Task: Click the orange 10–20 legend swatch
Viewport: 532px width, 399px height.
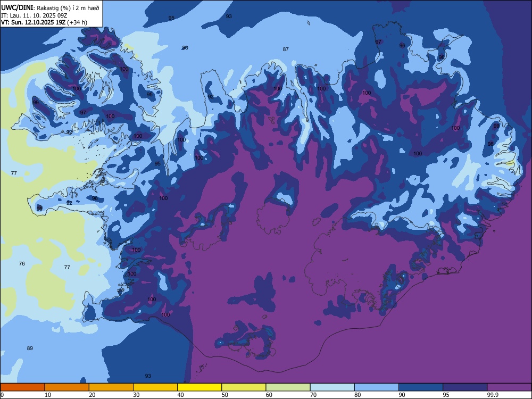Action: 67,387
